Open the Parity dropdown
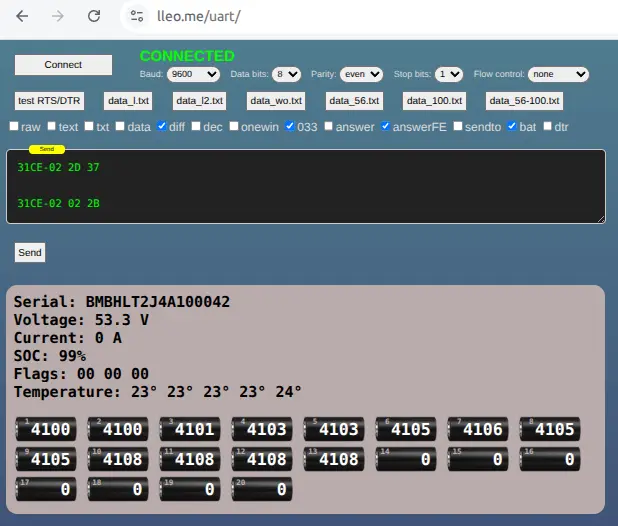 coord(360,74)
